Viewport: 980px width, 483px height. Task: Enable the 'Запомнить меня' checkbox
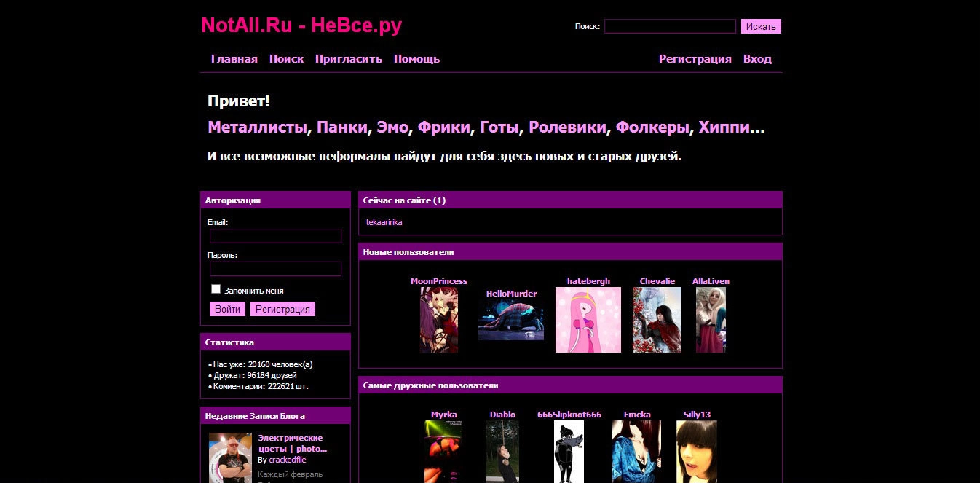tap(216, 289)
